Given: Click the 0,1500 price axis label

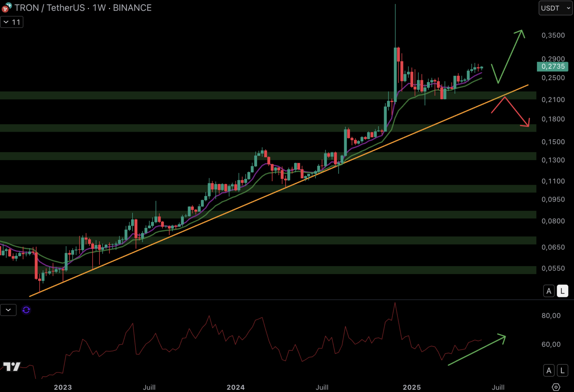Looking at the screenshot, I should (553, 142).
